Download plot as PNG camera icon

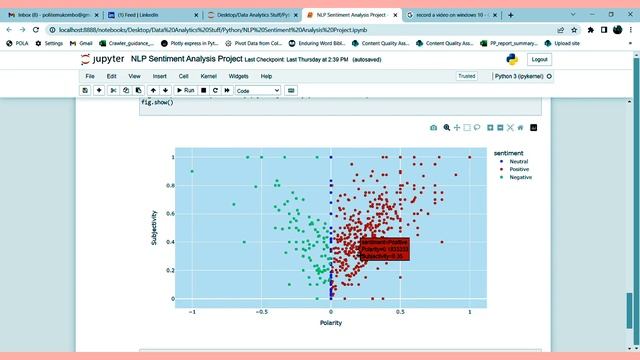[x=433, y=128]
